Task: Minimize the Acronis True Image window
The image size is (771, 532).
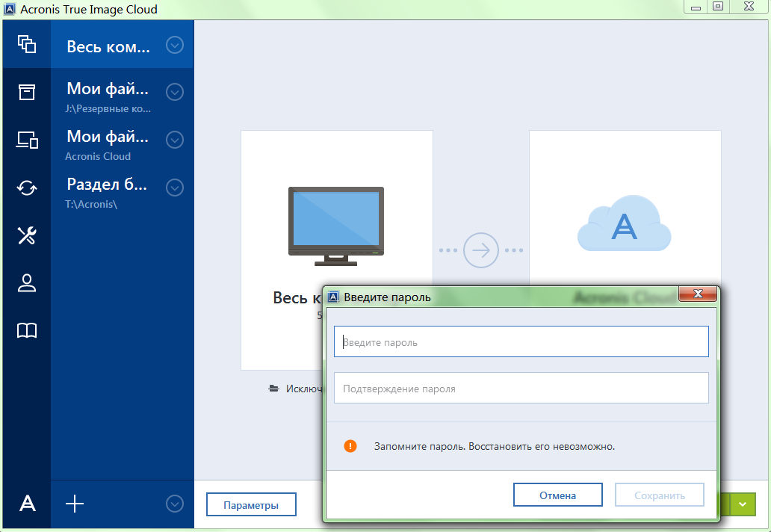Action: coord(696,7)
